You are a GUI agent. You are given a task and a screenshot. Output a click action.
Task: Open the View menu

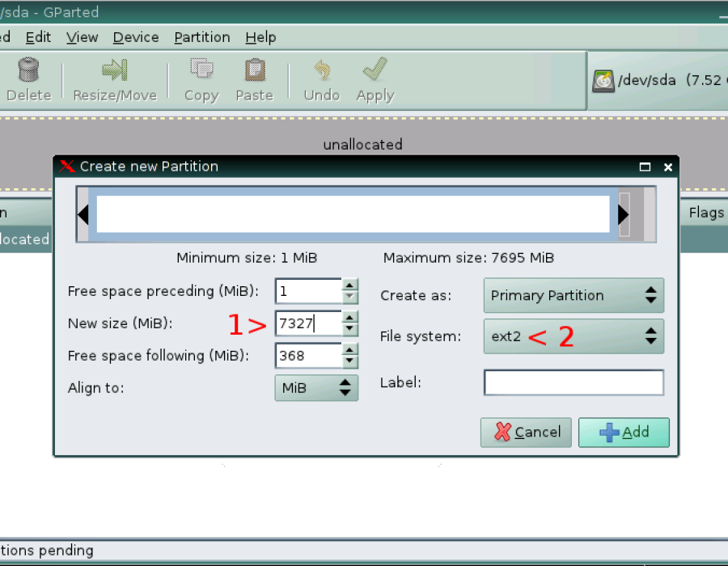83,37
